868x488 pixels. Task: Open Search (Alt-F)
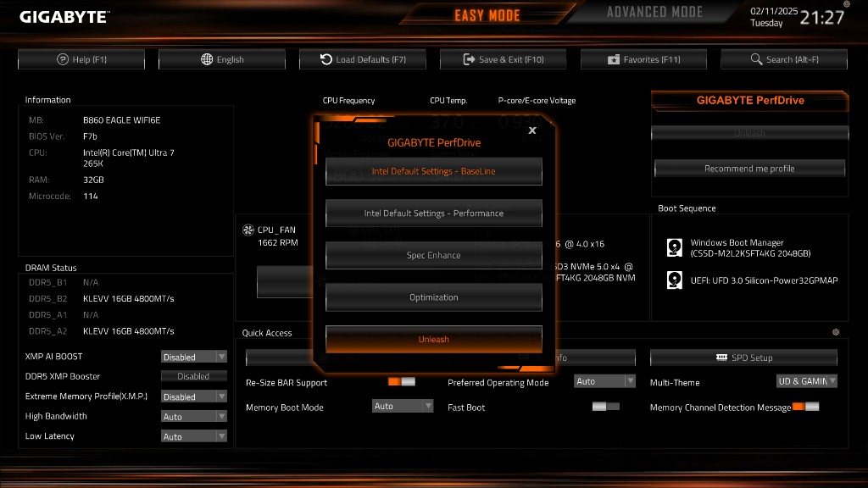[x=784, y=59]
